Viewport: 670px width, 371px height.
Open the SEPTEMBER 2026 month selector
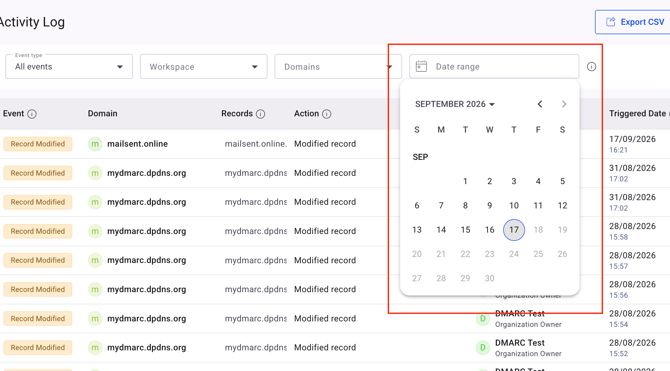(455, 104)
